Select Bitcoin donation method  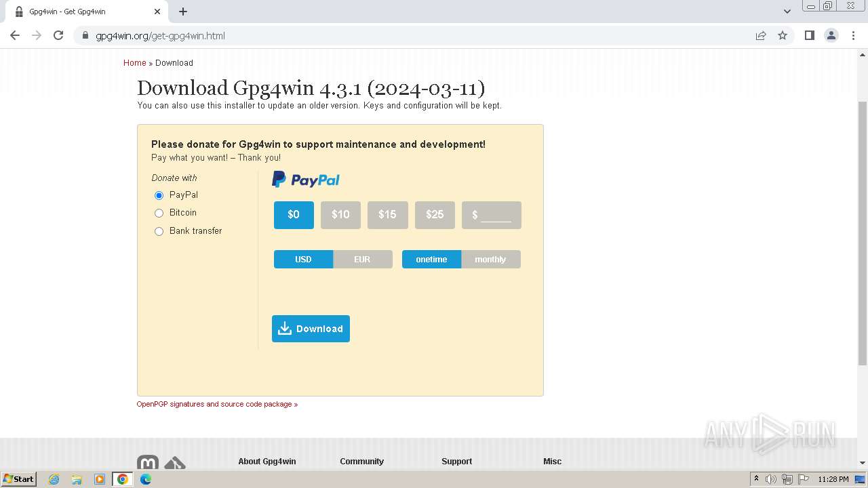(159, 213)
